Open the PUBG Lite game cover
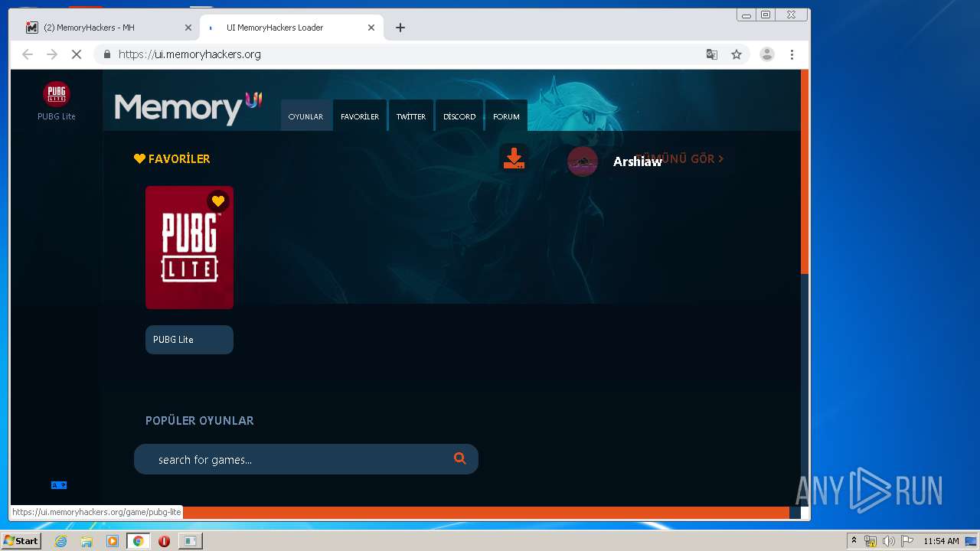The width and height of the screenshot is (980, 551). tap(189, 247)
